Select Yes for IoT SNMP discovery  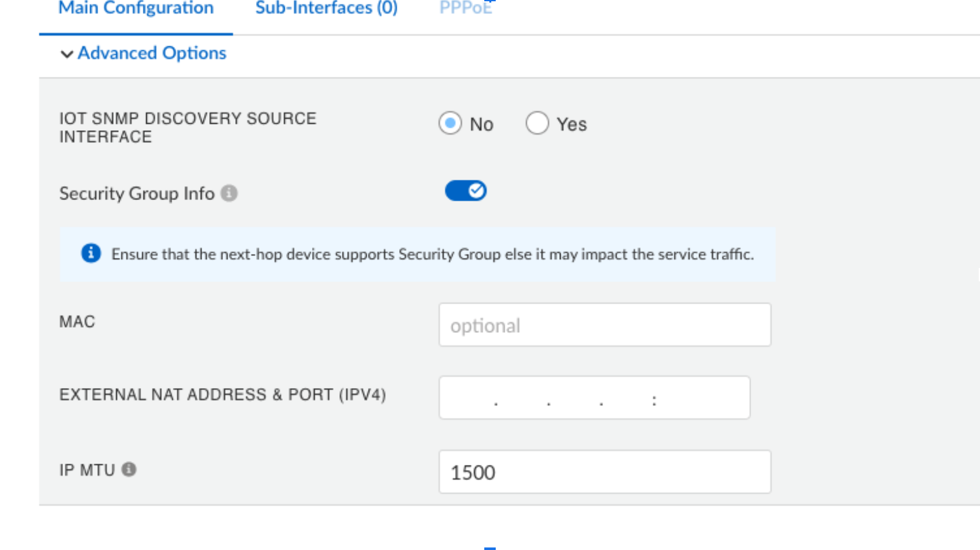pos(537,123)
